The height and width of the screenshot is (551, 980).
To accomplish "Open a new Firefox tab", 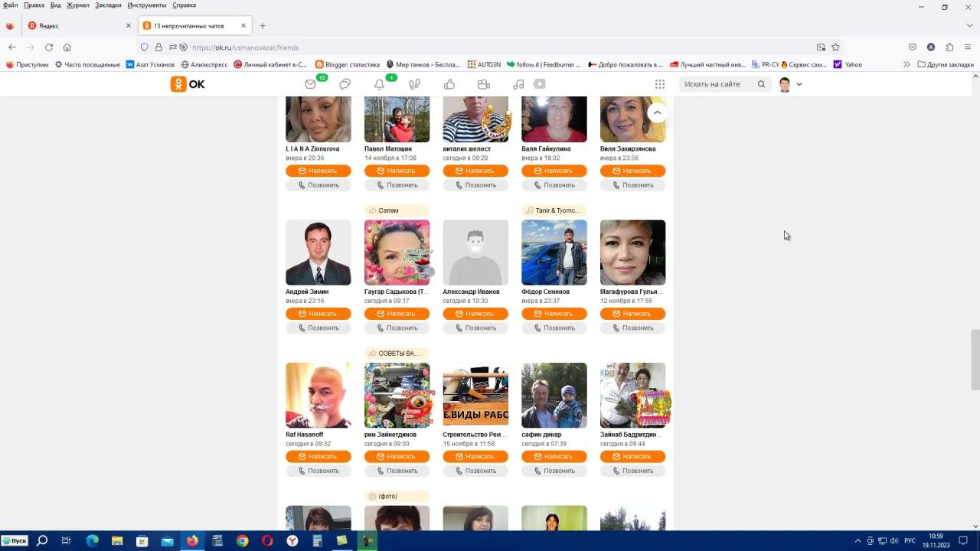I will [263, 25].
